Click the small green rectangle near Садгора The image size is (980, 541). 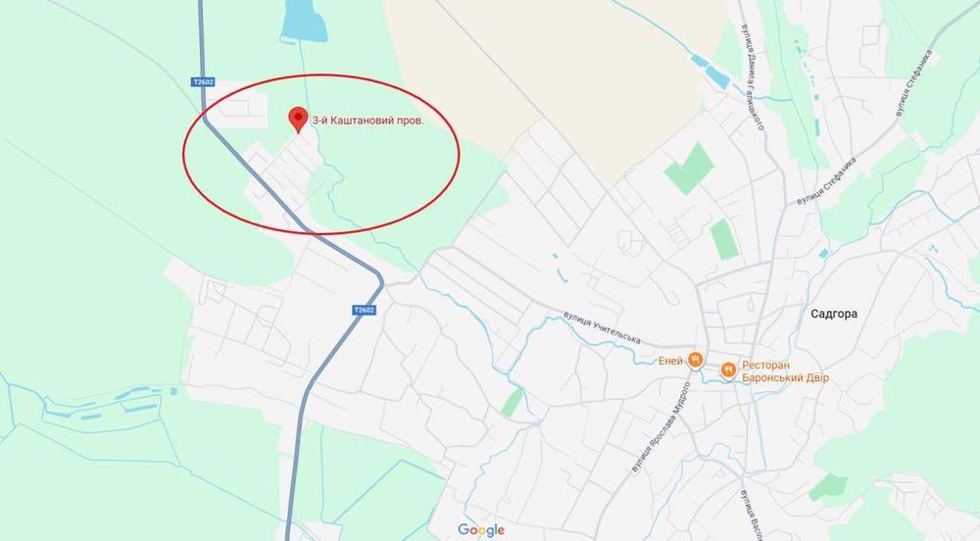(725, 239)
